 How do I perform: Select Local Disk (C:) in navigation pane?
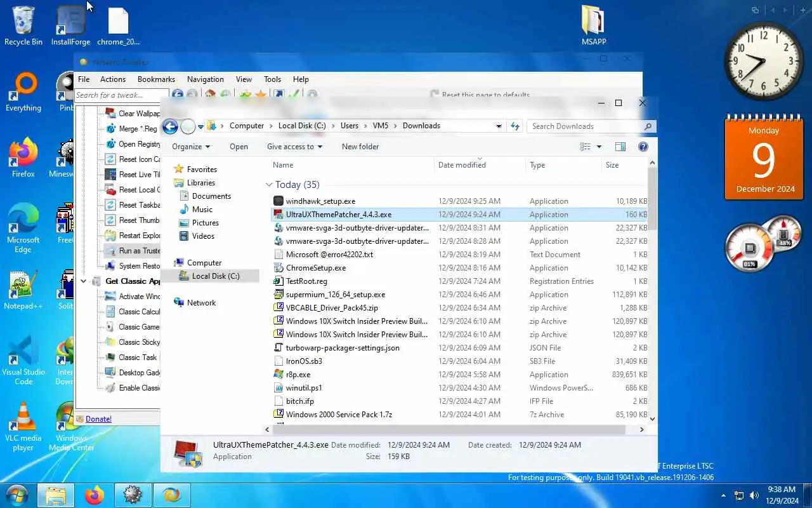click(x=215, y=276)
